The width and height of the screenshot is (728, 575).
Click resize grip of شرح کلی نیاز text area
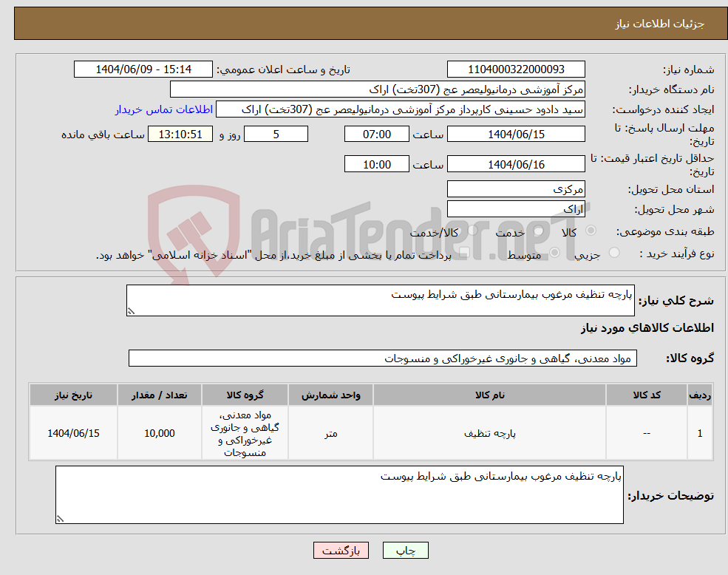click(133, 313)
